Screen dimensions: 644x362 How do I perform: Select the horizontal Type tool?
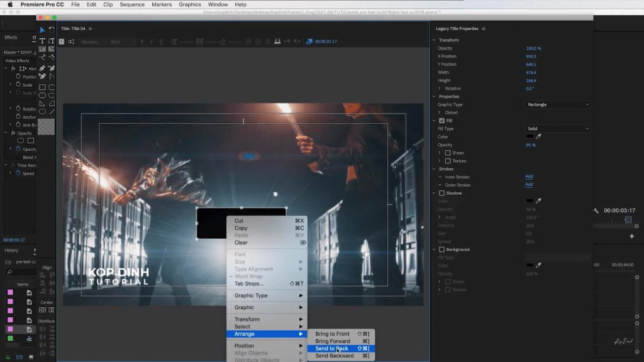tap(42, 41)
